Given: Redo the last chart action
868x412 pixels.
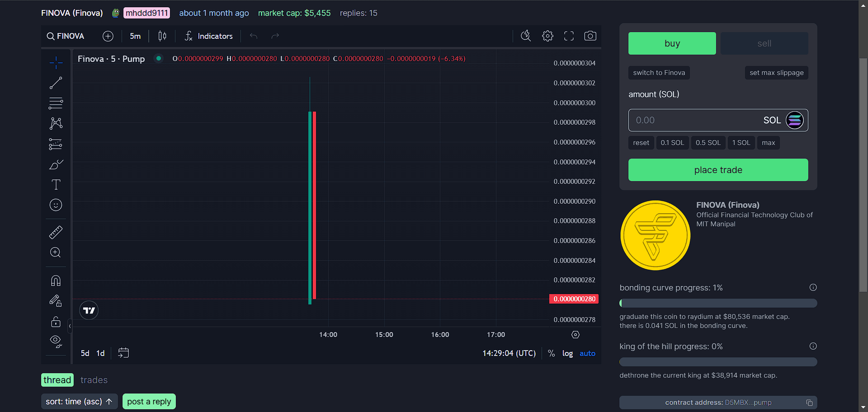Looking at the screenshot, I should point(275,36).
